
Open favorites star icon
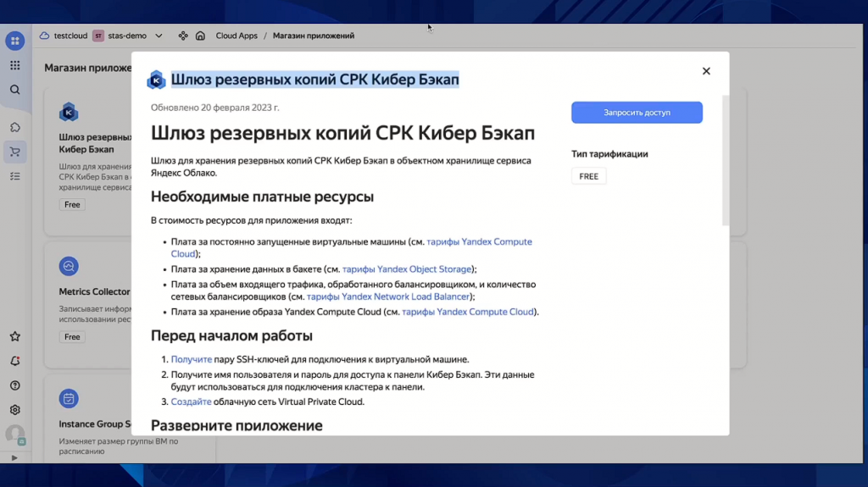[15, 336]
